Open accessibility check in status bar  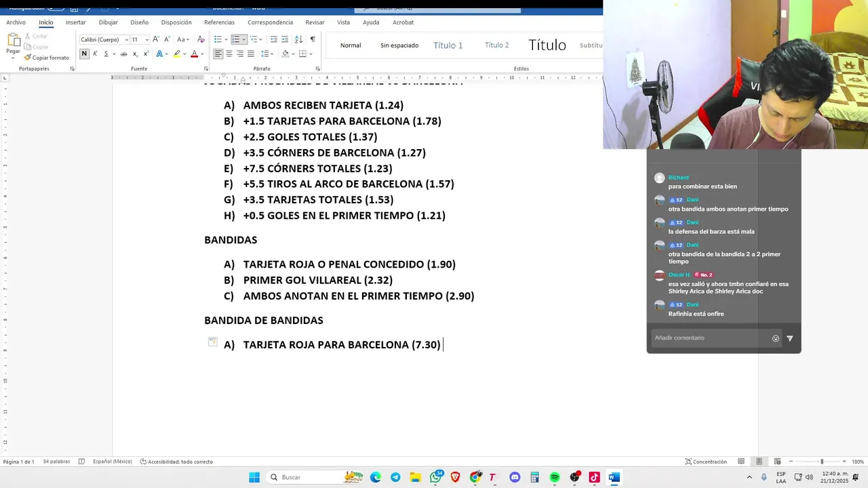pyautogui.click(x=176, y=462)
